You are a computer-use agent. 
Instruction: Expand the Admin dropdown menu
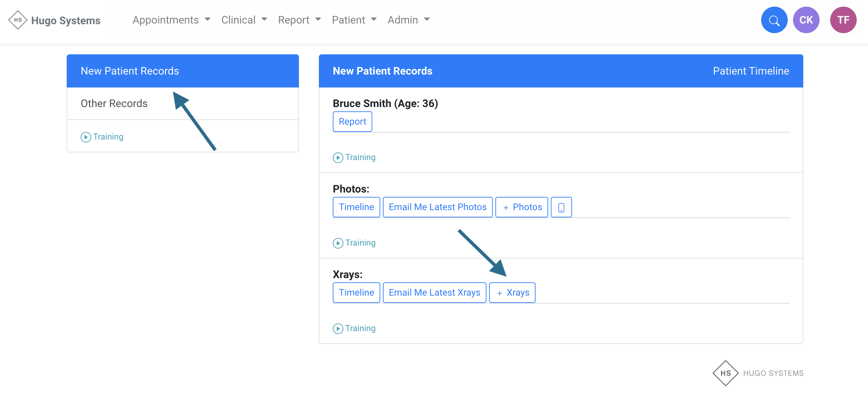pos(408,20)
